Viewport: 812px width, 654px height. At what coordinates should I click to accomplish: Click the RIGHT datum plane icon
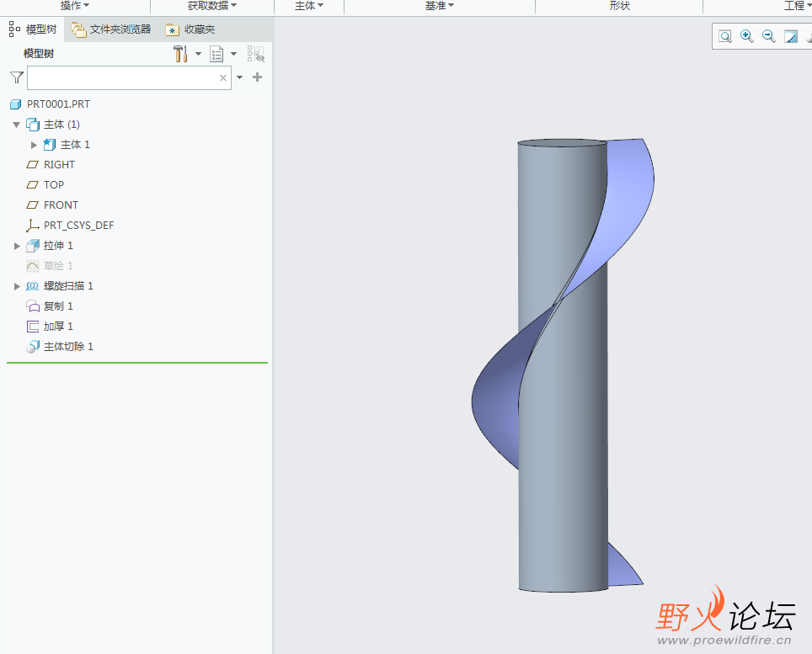[32, 165]
